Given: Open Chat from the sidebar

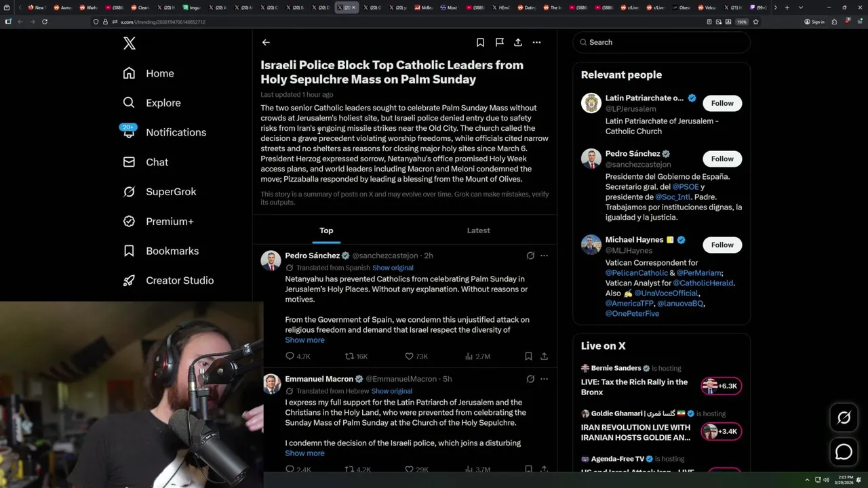Looking at the screenshot, I should pyautogui.click(x=145, y=162).
